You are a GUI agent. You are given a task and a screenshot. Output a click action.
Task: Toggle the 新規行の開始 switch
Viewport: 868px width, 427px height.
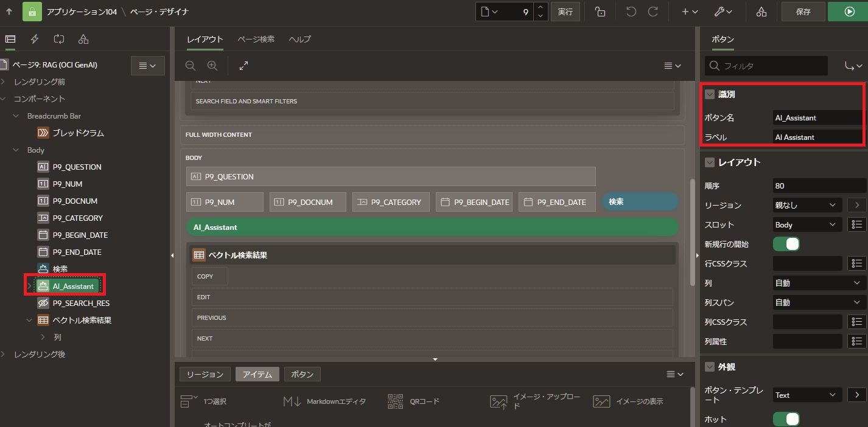pos(786,244)
